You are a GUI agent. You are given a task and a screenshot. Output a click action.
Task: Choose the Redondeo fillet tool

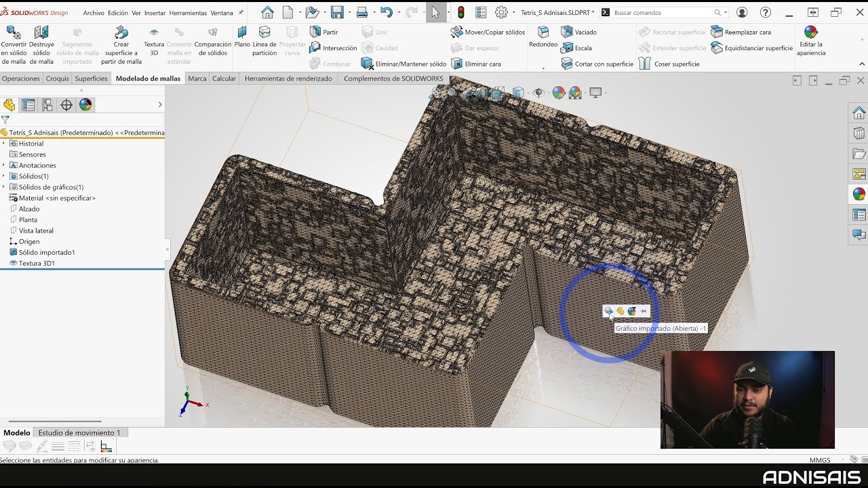pyautogui.click(x=543, y=37)
